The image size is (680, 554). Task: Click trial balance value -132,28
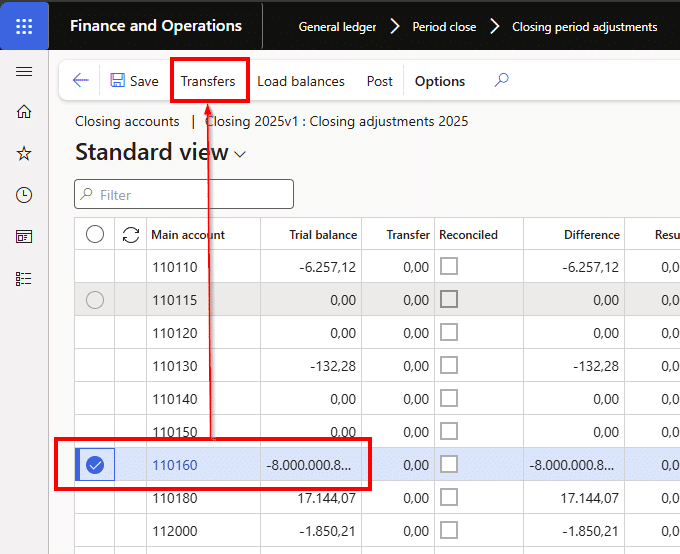point(333,366)
